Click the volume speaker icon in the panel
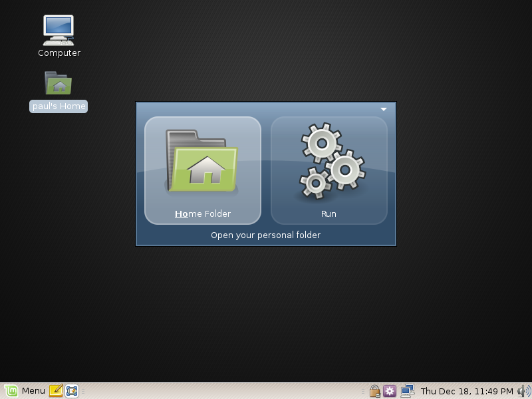 pyautogui.click(x=524, y=391)
